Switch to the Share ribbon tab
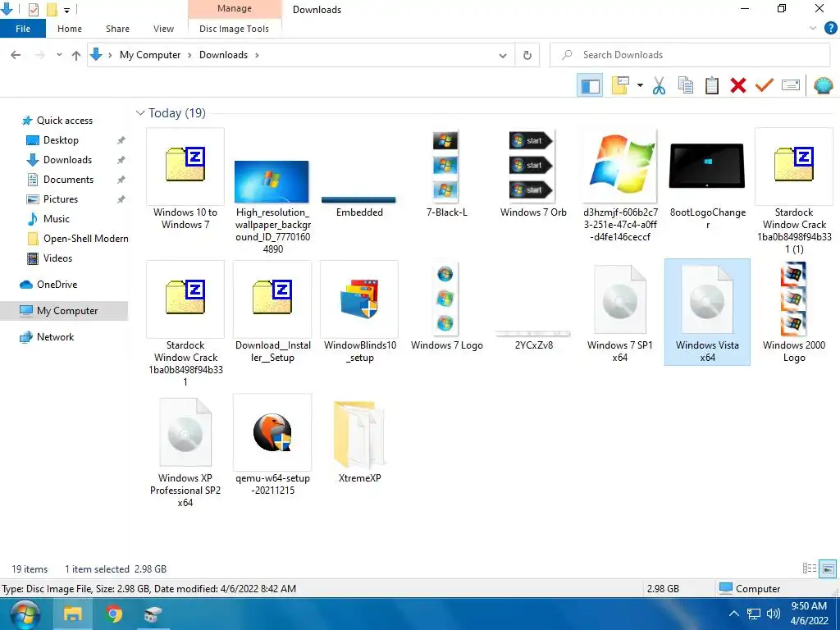Image resolution: width=840 pixels, height=630 pixels. (x=117, y=29)
